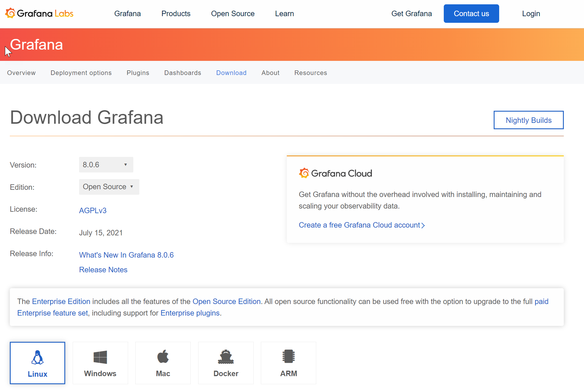
Task: Open the AGPLv3 license link
Action: pyautogui.click(x=93, y=211)
